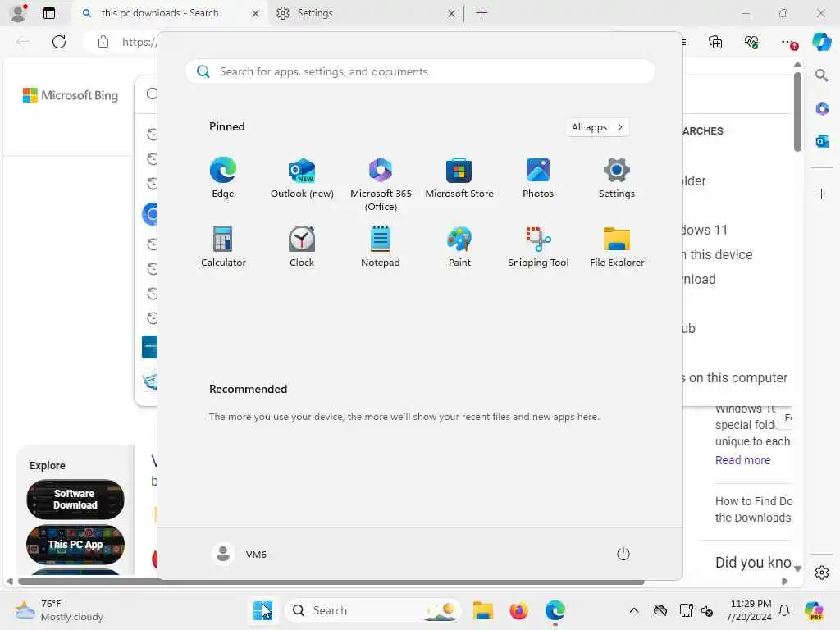This screenshot has width=840, height=630.
Task: Open a new browser tab
Action: (482, 13)
